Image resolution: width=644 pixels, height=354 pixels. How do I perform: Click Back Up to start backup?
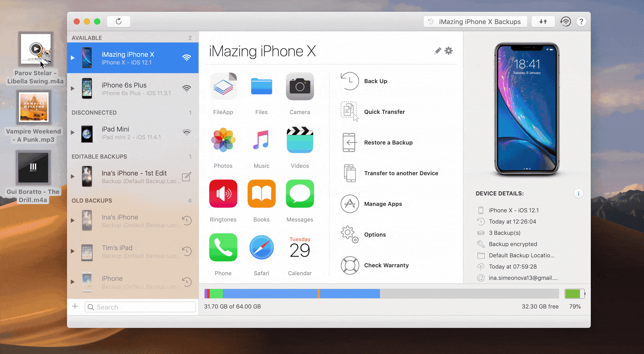376,81
